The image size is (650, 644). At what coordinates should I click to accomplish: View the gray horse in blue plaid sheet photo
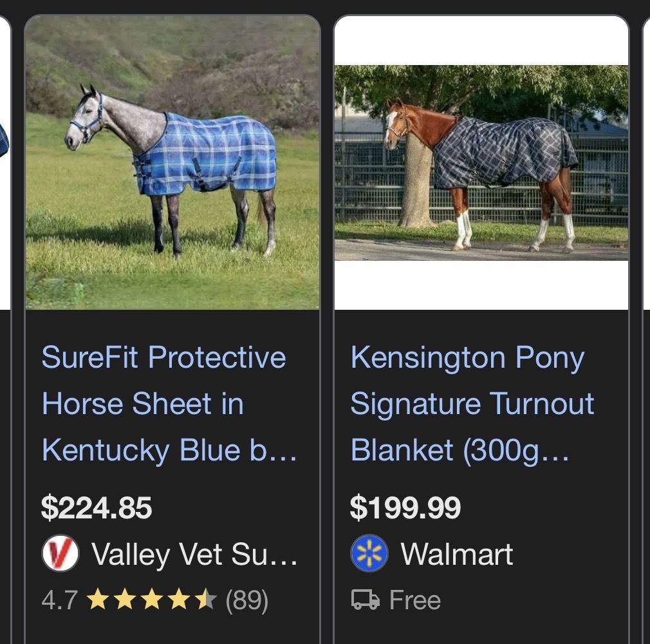coord(172,162)
